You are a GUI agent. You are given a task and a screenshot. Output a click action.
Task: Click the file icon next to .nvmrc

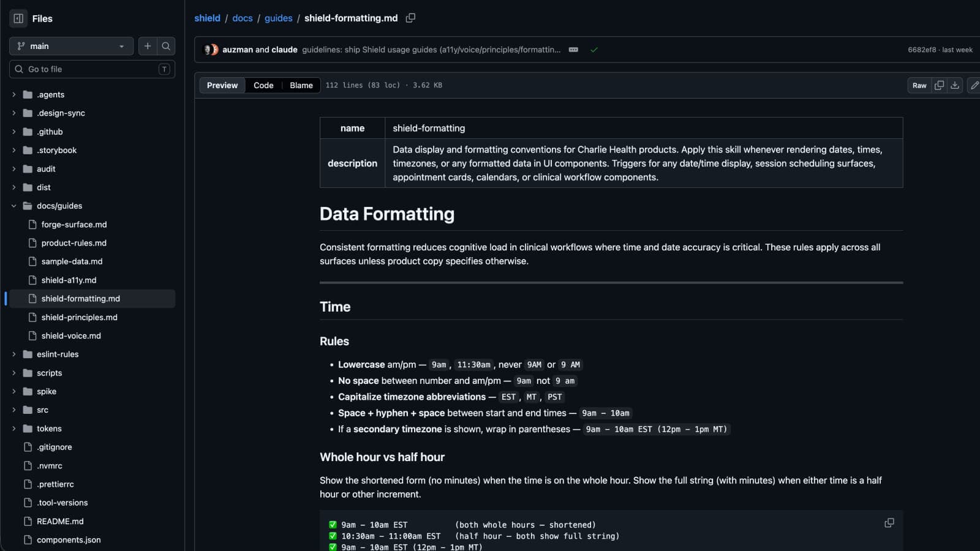click(28, 466)
